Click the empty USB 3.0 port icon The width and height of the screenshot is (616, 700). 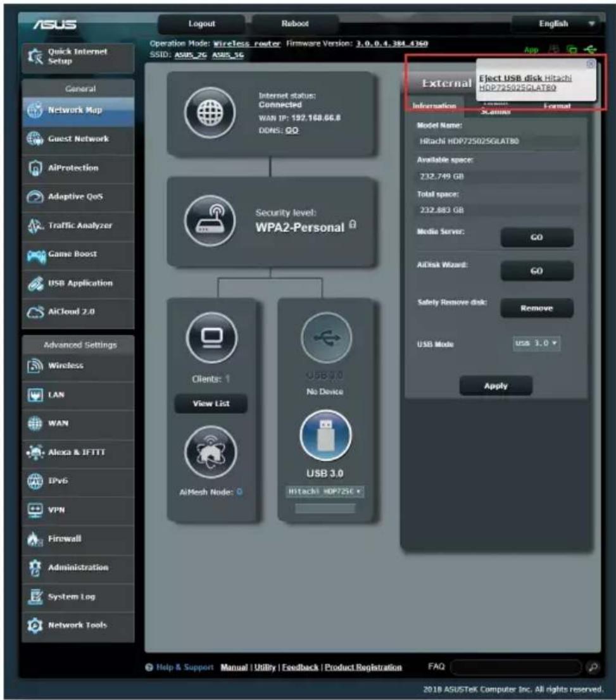pyautogui.click(x=326, y=337)
